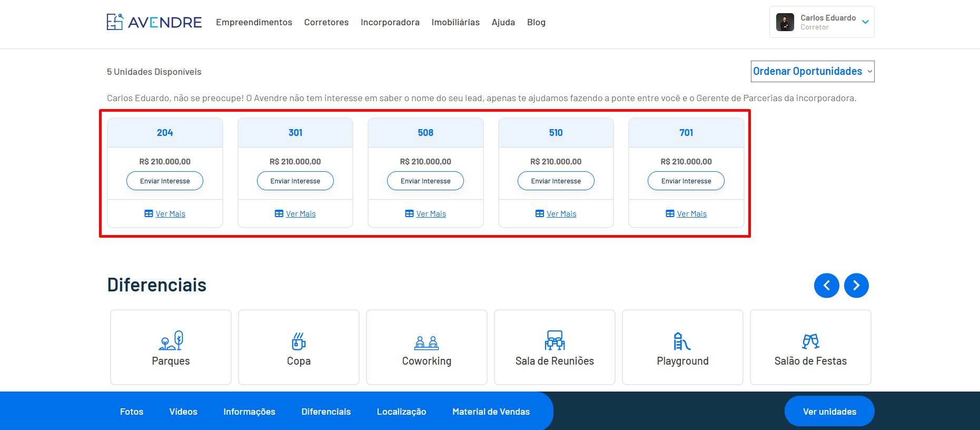Viewport: 980px width, 430px height.
Task: Click Enviar Interesse on unit 510
Action: pyautogui.click(x=556, y=181)
